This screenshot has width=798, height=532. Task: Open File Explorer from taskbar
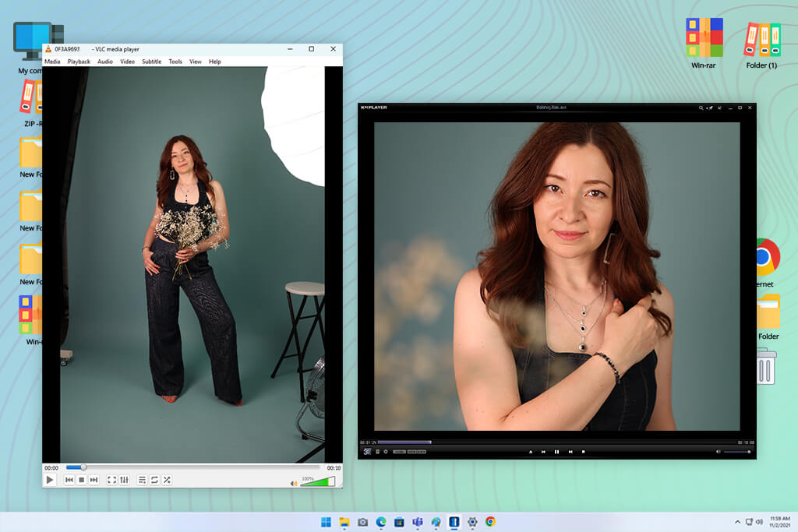point(344,522)
